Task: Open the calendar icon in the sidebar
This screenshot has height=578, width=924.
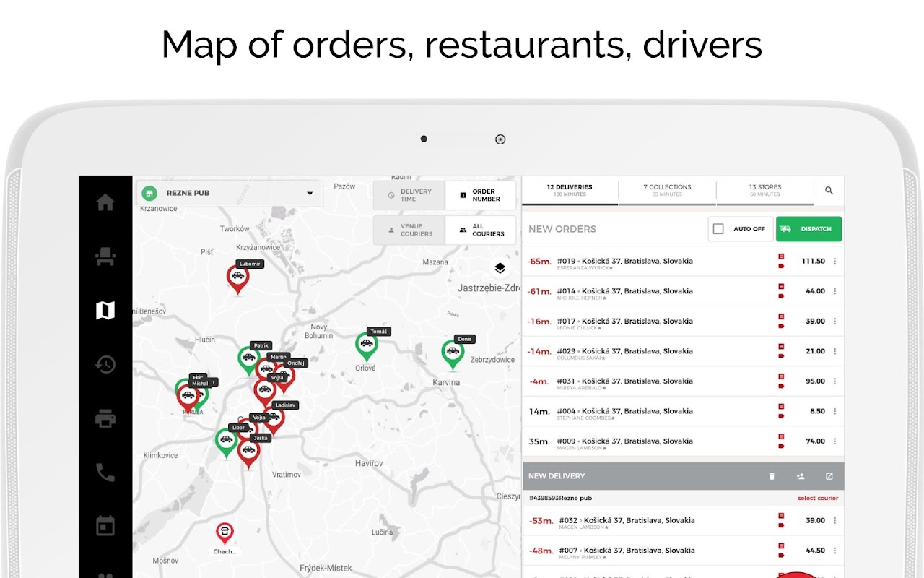Action: tap(105, 526)
